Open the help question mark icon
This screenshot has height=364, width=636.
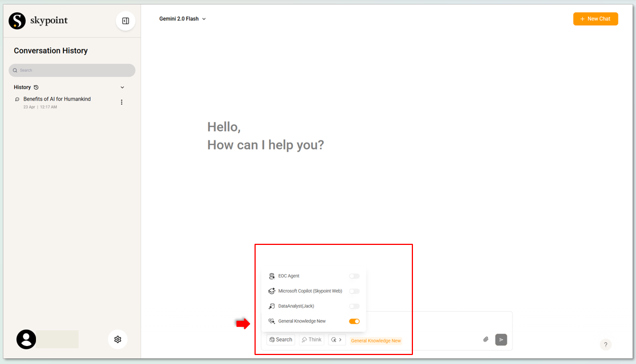point(605,345)
